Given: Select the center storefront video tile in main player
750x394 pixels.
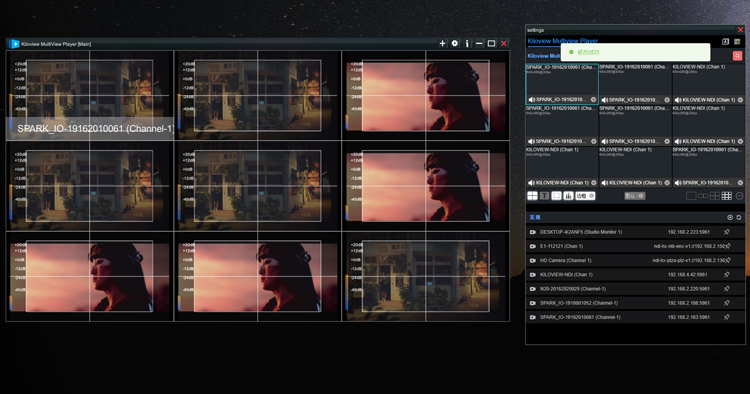Looking at the screenshot, I should point(257,186).
